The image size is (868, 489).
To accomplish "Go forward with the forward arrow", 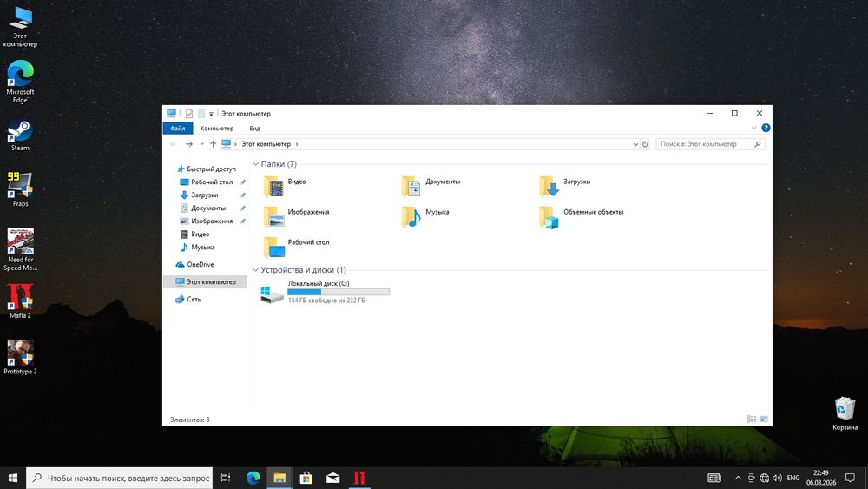I will [x=188, y=144].
